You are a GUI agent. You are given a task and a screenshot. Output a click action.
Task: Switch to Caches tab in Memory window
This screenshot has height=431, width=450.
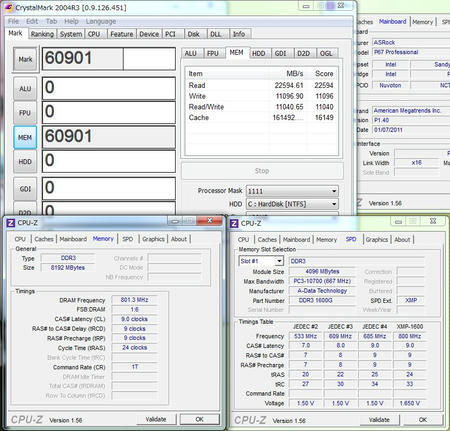click(x=44, y=239)
